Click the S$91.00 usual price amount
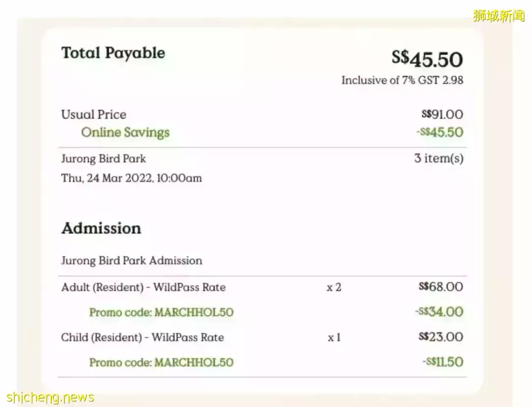Image resolution: width=532 pixels, height=407 pixels. tap(442, 115)
